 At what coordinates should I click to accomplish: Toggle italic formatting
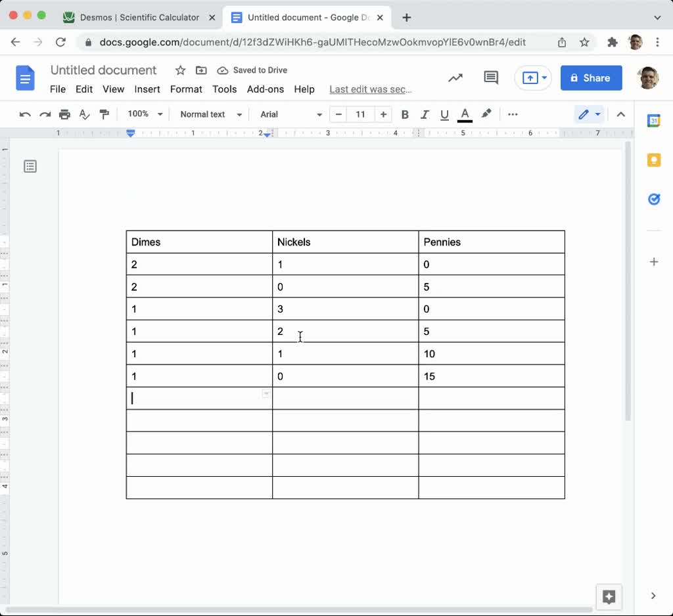[x=425, y=114]
